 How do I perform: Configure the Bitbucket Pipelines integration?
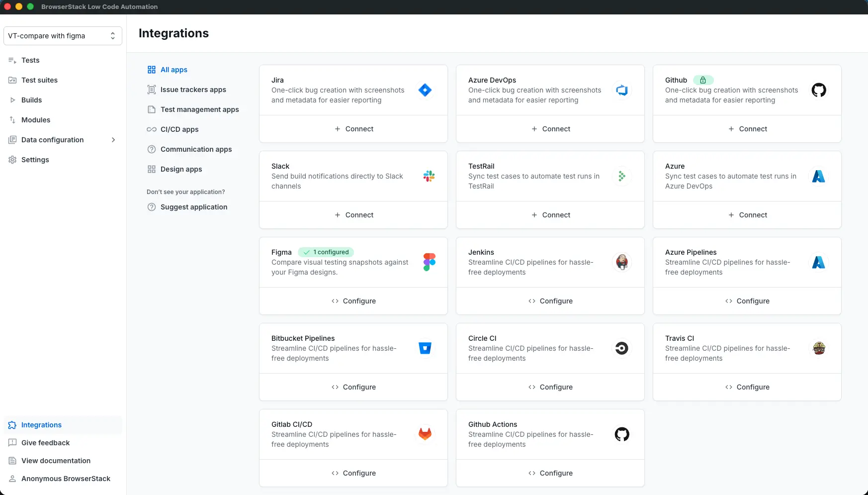click(x=353, y=387)
